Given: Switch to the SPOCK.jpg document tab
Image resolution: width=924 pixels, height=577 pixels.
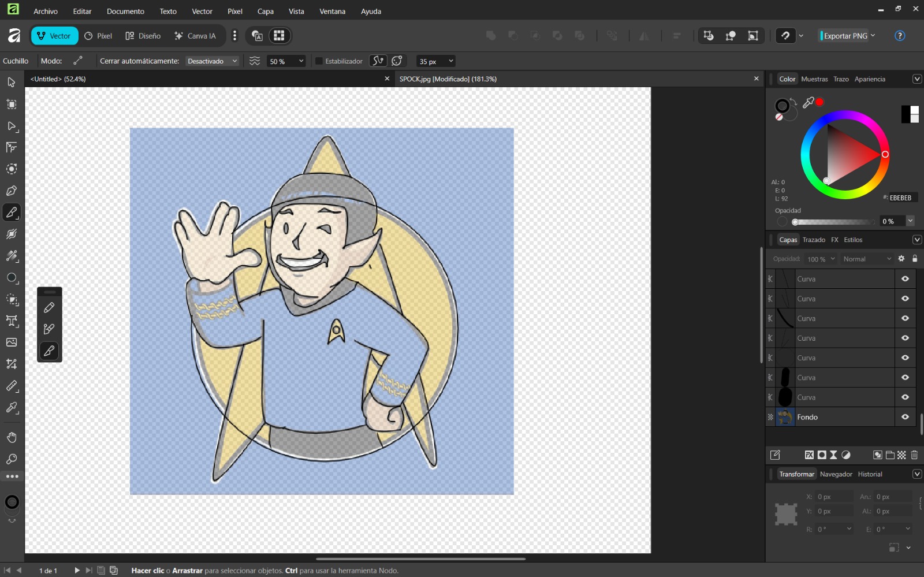Looking at the screenshot, I should coord(448,79).
